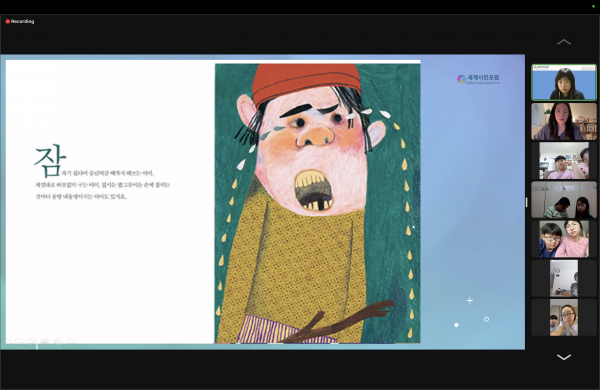Image resolution: width=600 pixels, height=390 pixels.
Task: Activate the slideshow zoom magnifier
Action: 58,342
